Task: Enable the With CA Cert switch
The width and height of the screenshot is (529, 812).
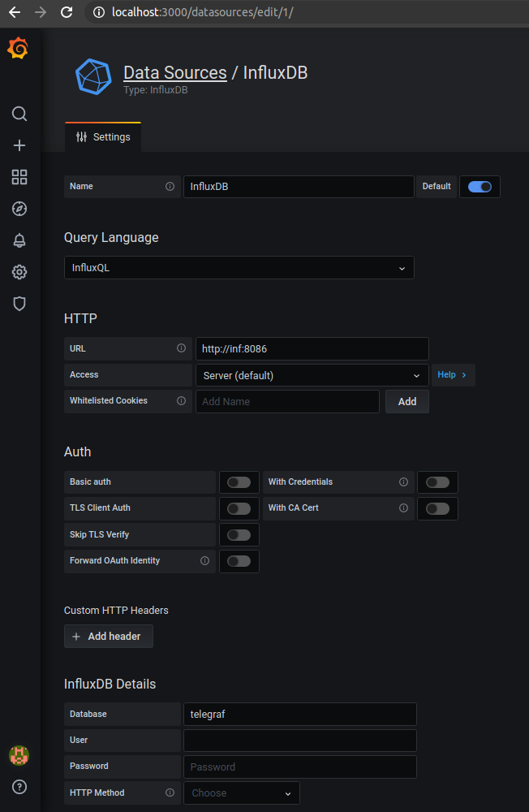Action: 437,508
